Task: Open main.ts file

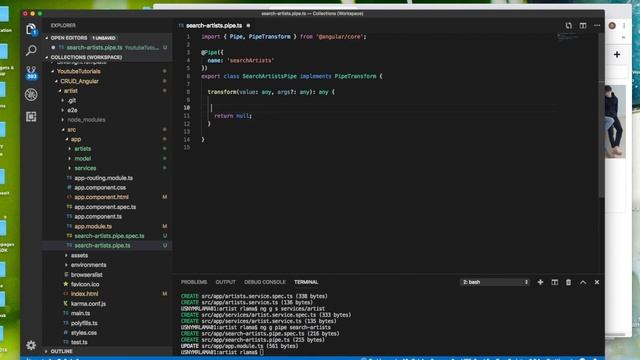Action: (x=80, y=313)
